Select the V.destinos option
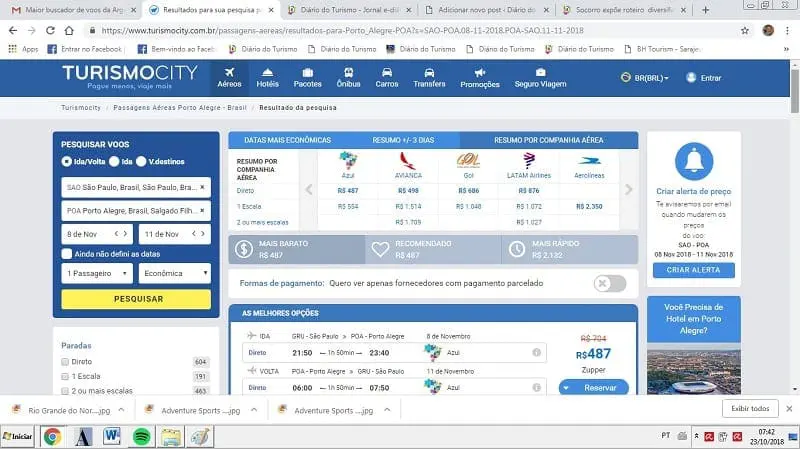This screenshot has height=449, width=800. pyautogui.click(x=141, y=161)
